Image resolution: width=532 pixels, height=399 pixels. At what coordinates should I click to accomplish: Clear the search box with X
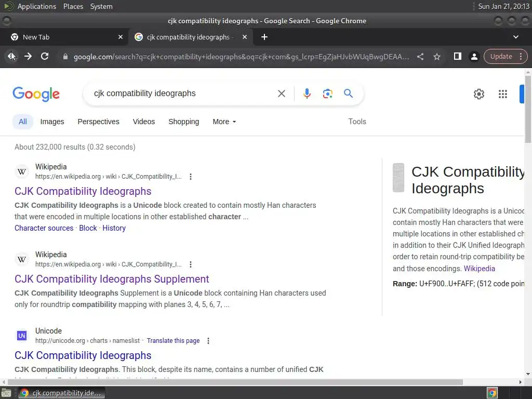point(281,94)
